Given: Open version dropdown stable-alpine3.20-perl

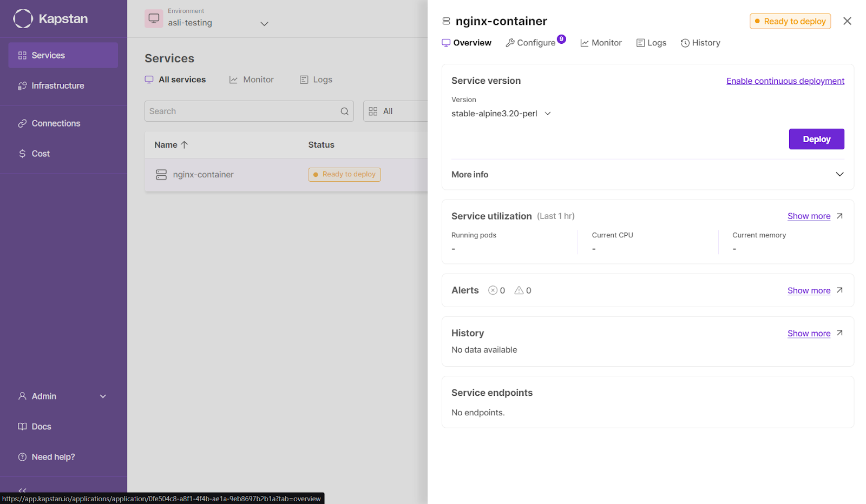Looking at the screenshot, I should coord(501,114).
